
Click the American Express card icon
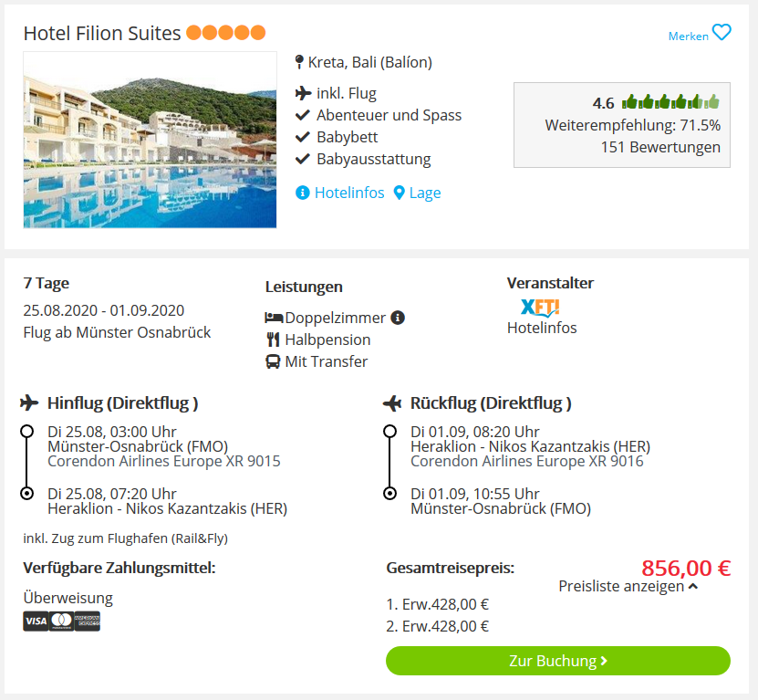pyautogui.click(x=87, y=622)
